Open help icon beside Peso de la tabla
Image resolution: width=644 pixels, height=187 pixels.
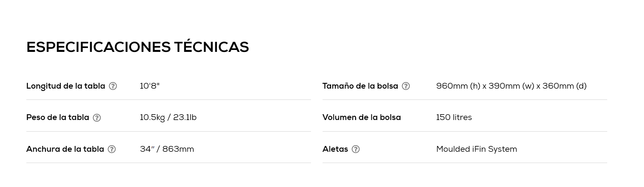(x=97, y=118)
